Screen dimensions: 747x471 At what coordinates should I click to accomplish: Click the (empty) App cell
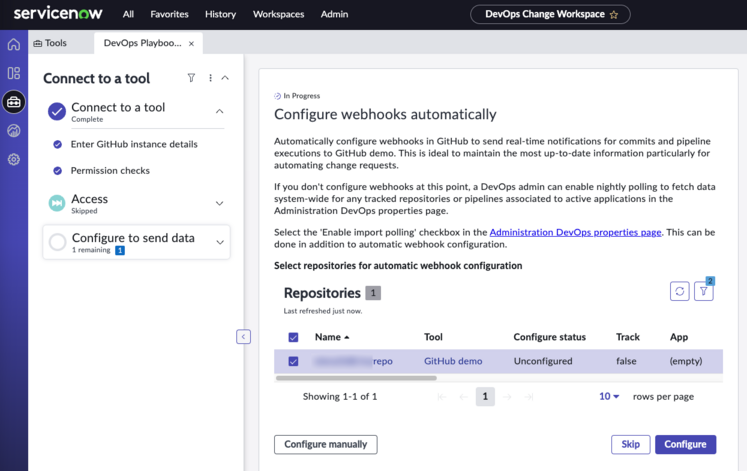[686, 361]
